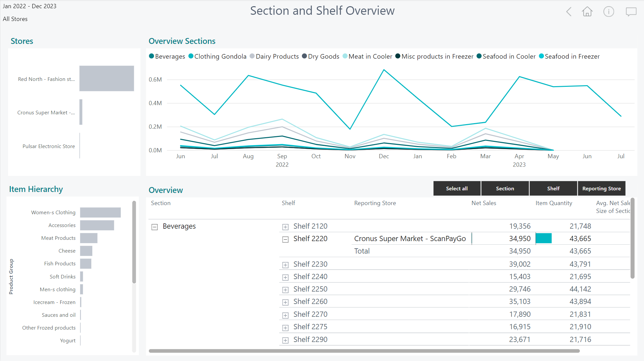Collapse the Beverages section row
Screen dimensions: 644x361
click(x=155, y=227)
